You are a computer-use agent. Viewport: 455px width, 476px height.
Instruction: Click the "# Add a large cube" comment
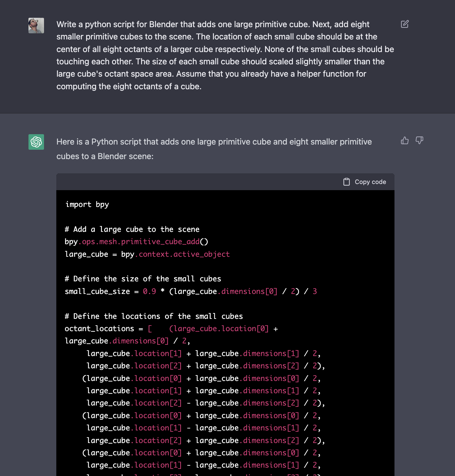point(132,229)
